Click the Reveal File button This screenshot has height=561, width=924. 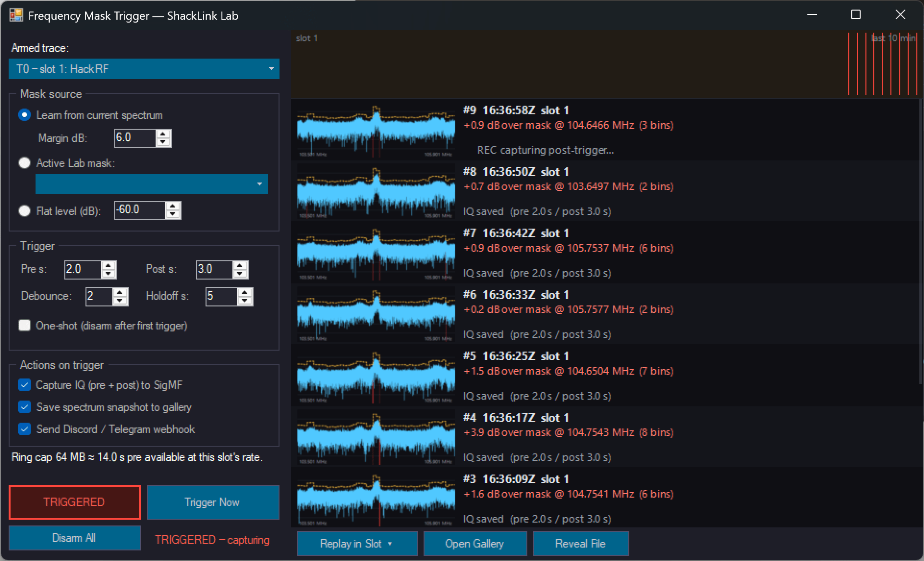[x=581, y=544]
